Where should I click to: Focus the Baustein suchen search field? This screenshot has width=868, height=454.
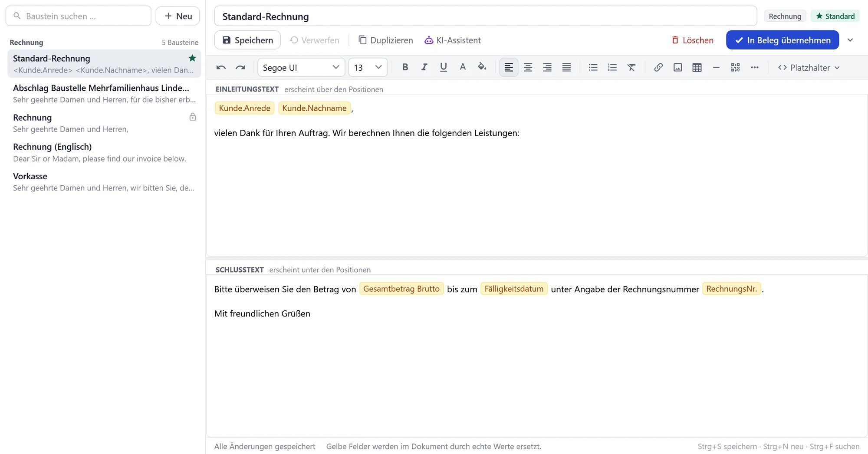click(79, 16)
